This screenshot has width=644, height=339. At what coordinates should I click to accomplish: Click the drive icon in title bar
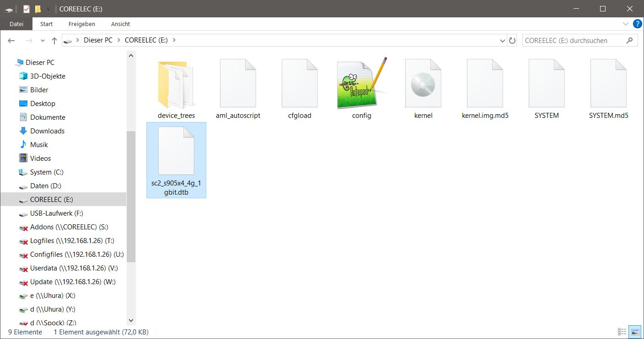coord(10,9)
